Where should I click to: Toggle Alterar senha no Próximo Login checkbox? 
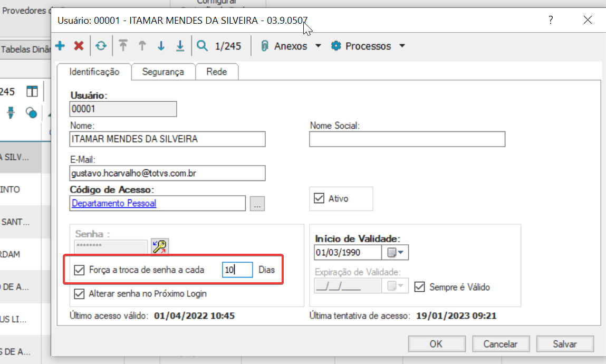pos(79,294)
